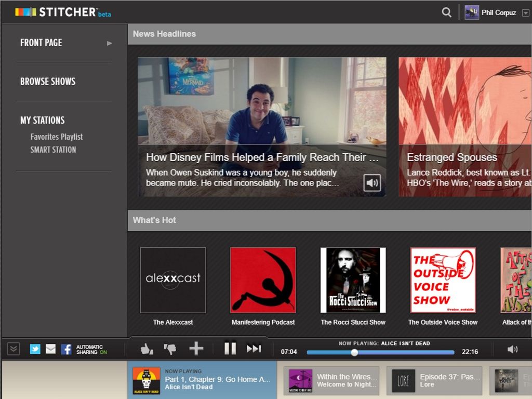Screen dimensions: 532x399
Task: Open Browse Shows
Action: [48, 82]
